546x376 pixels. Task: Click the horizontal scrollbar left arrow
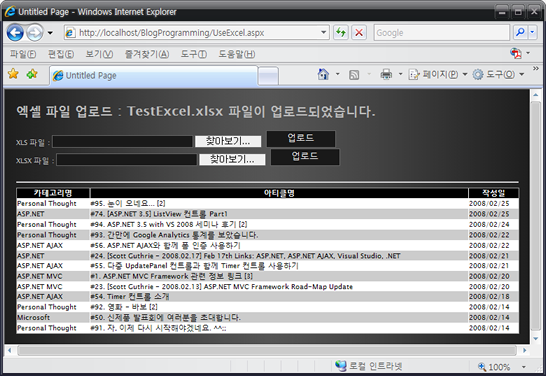[9, 350]
